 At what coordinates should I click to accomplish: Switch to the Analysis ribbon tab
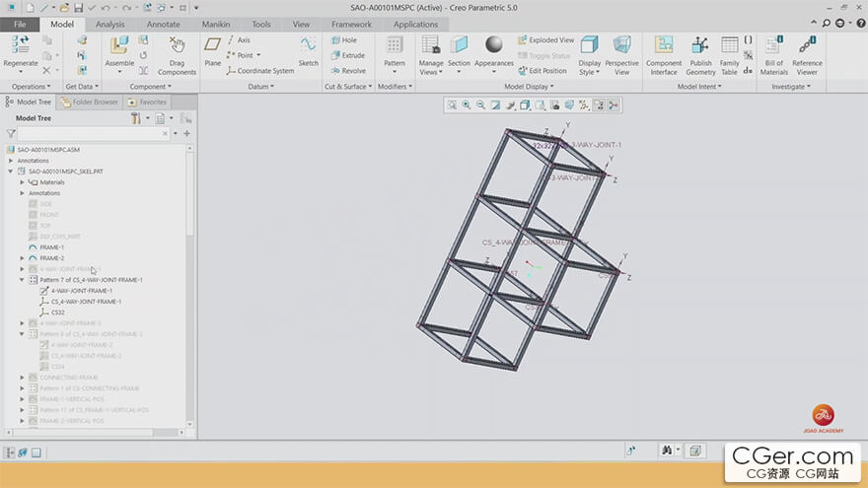(x=109, y=24)
